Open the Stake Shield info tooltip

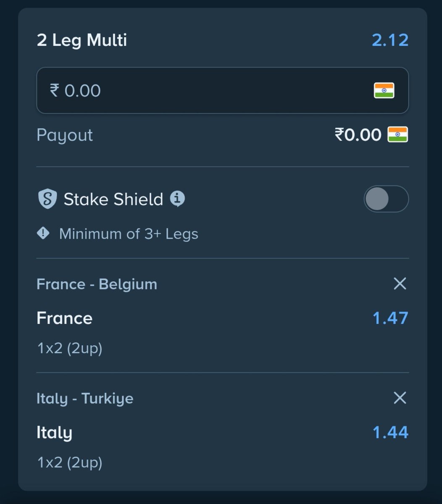(177, 199)
